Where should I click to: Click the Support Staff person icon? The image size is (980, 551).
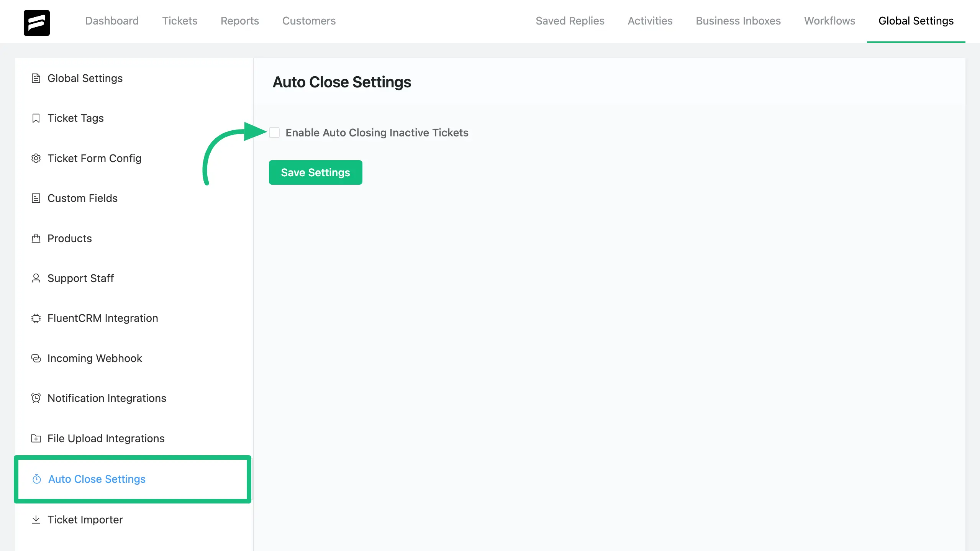point(36,278)
